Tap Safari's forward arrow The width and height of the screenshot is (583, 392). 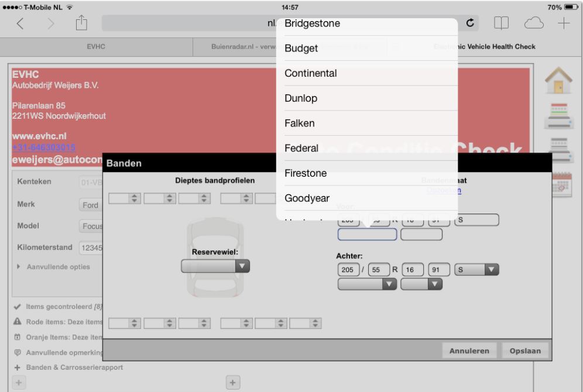point(50,24)
